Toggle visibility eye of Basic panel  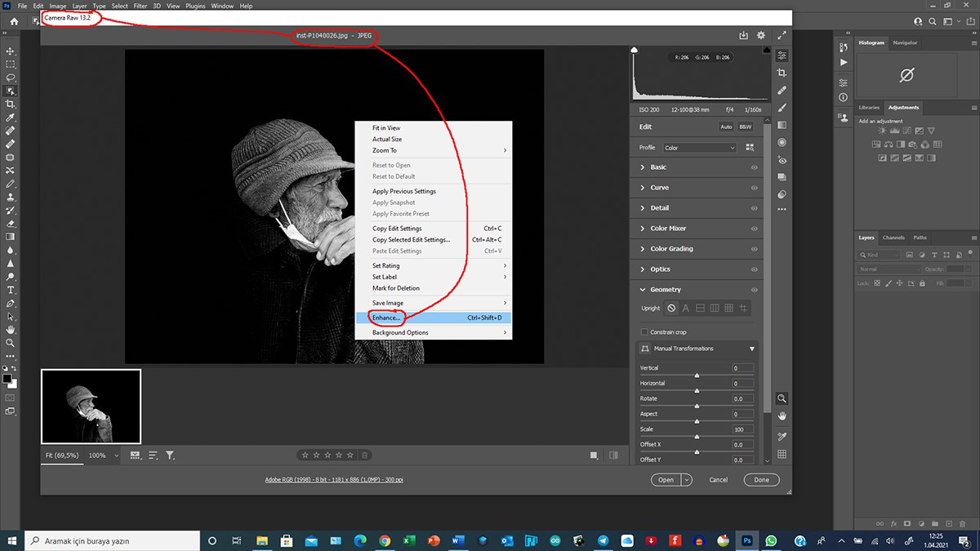[x=754, y=167]
